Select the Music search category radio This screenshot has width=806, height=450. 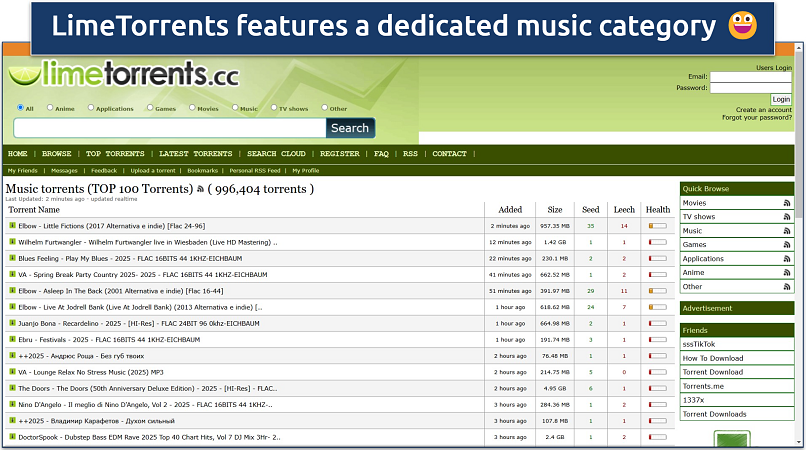[235, 107]
